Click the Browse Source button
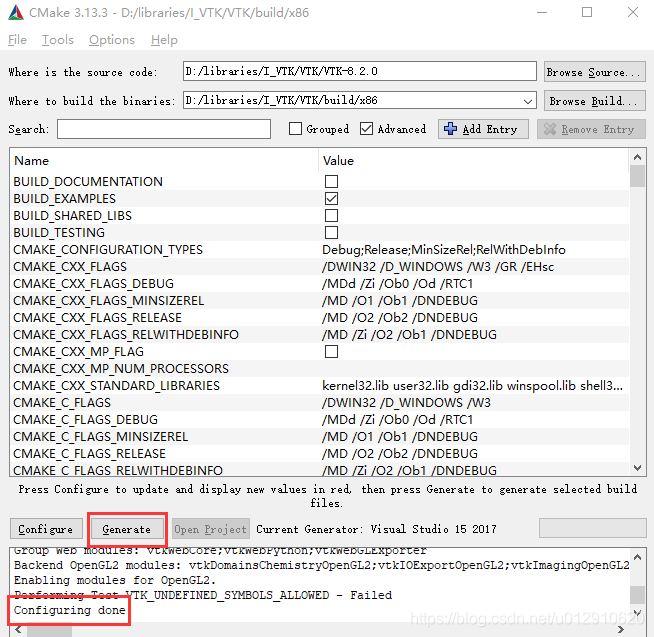Screen dimensions: 654x637 pyautogui.click(x=592, y=72)
